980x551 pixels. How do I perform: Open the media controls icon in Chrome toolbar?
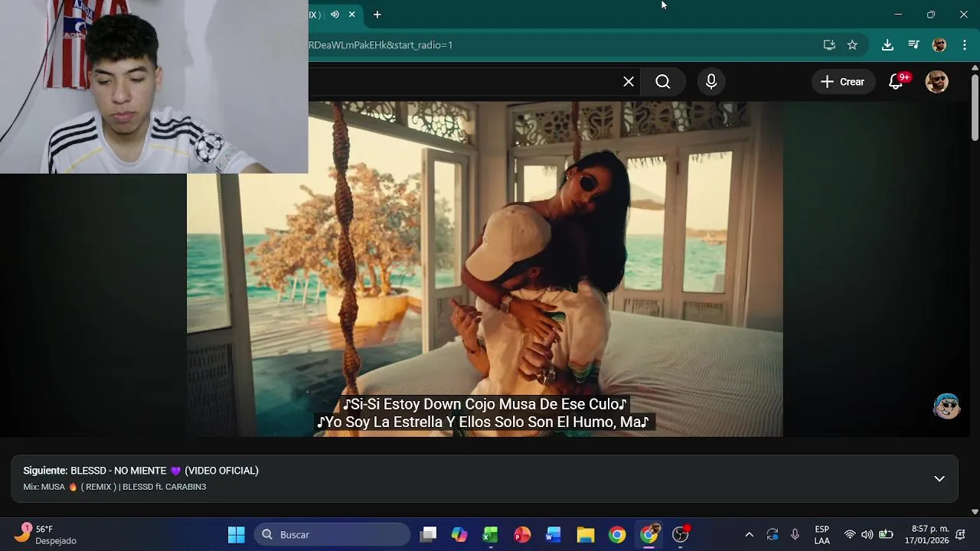coord(913,45)
